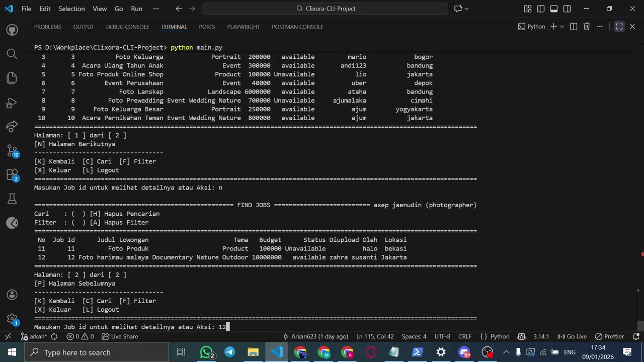
Task: Open the terminal launch profile dropdown arrow
Action: coord(562,27)
